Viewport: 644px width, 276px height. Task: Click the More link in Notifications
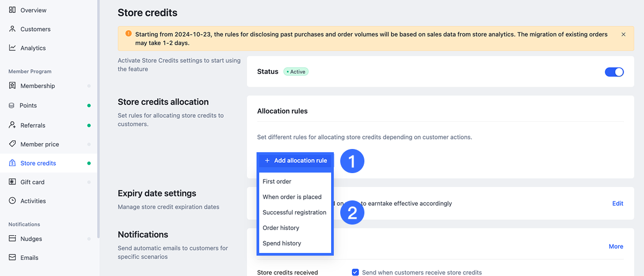(x=616, y=247)
